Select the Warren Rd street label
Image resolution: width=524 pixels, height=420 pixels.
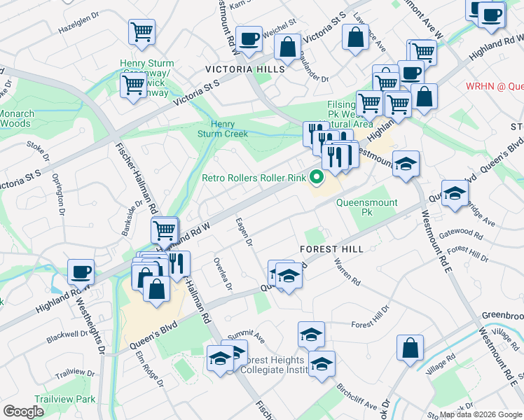click(347, 272)
